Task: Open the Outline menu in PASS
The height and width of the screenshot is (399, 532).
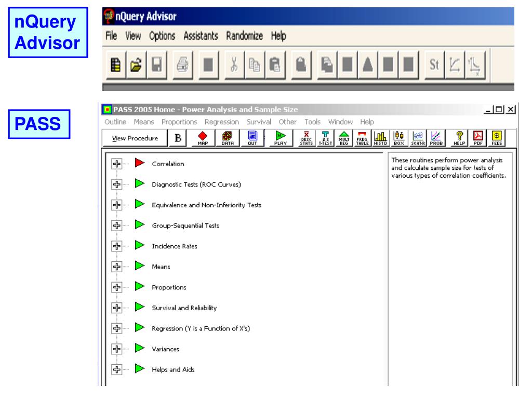Action: pos(115,122)
